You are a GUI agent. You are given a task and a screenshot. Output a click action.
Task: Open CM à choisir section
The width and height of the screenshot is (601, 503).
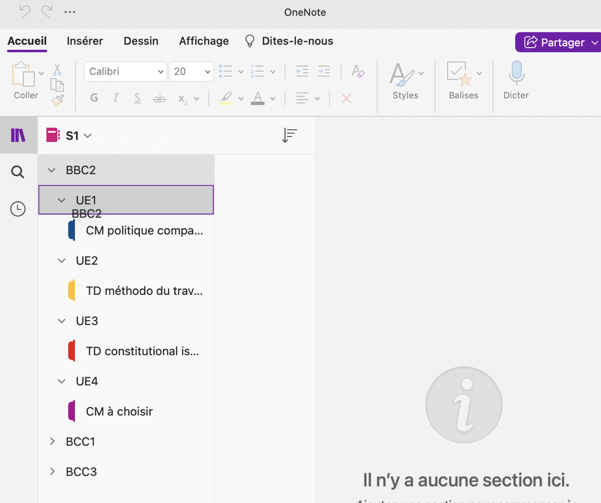pyautogui.click(x=126, y=411)
